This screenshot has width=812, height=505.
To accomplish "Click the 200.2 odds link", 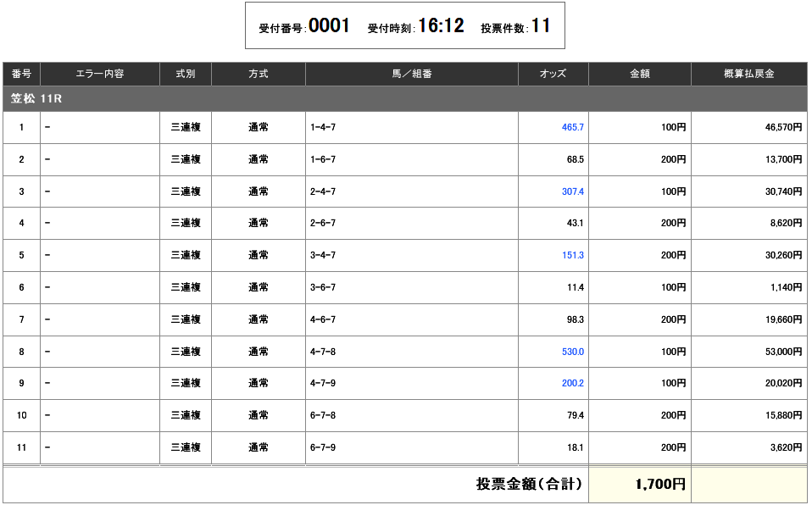I will point(572,383).
